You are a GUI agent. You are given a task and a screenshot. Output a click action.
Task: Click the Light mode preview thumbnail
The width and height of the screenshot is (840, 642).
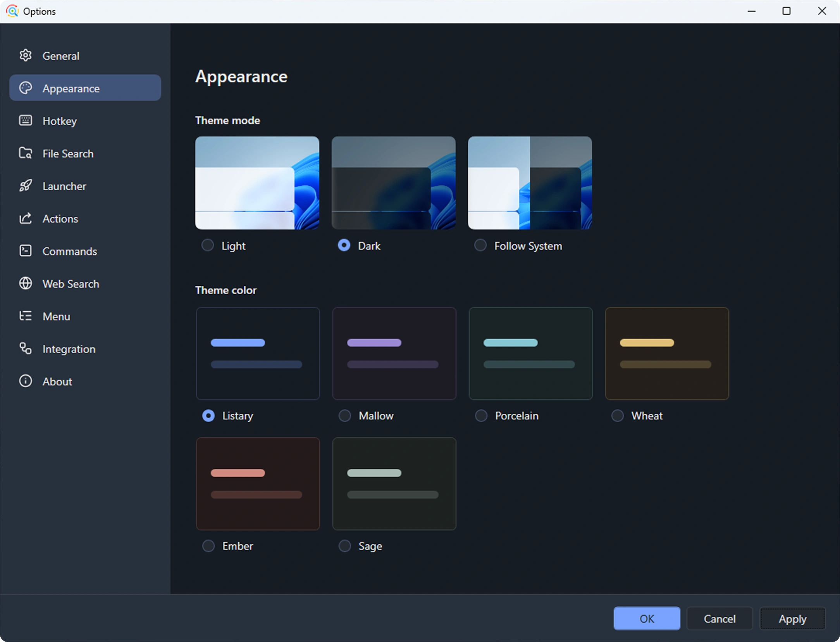click(257, 183)
